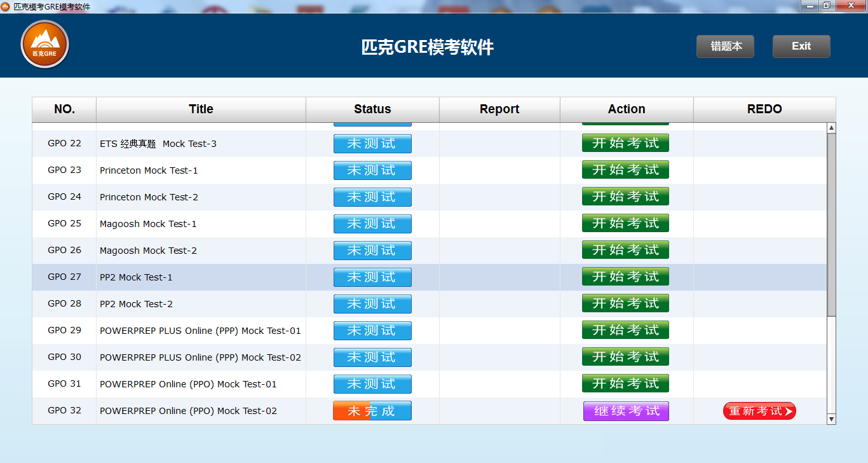
Task: Click the 未测试 status for GPO 25
Action: pyautogui.click(x=372, y=224)
